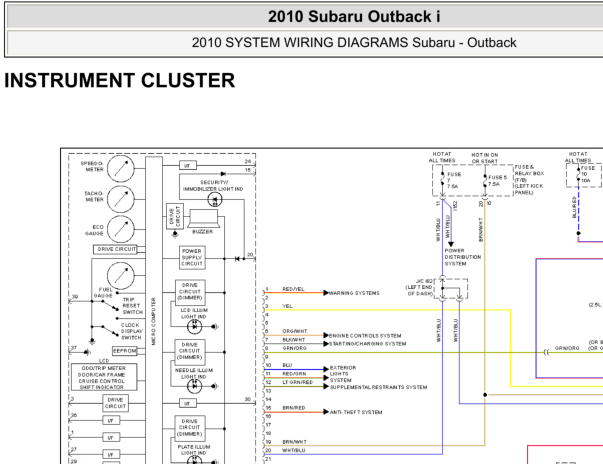Click the WARNING SYSTEMS label
Image resolution: width=603 pixels, height=464 pixels.
click(x=354, y=293)
